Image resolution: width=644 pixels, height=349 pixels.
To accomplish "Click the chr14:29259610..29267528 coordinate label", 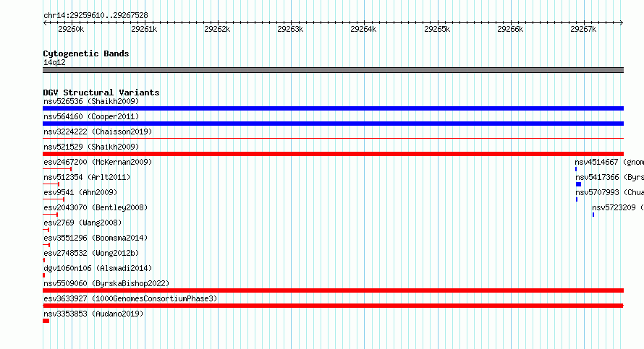I will (96, 15).
